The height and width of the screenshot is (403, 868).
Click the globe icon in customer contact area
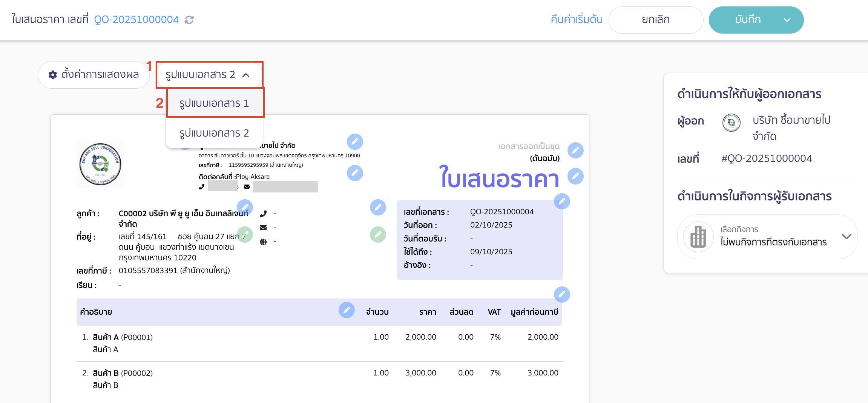(264, 241)
